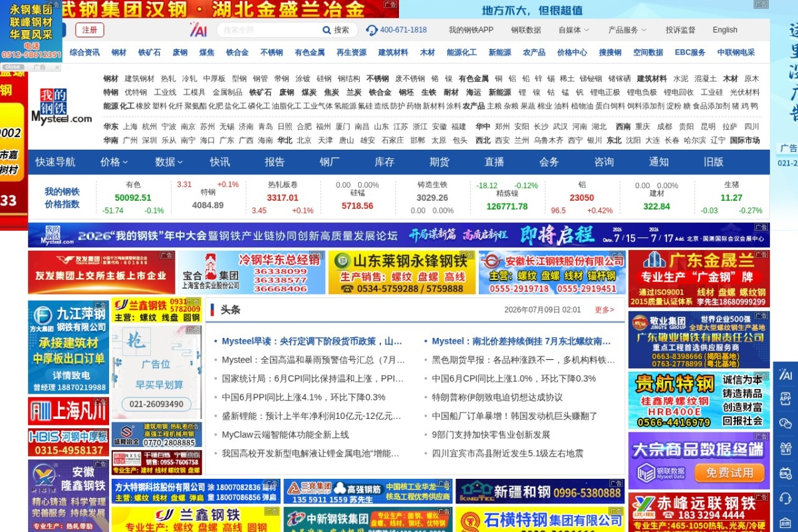Open 综合资讯 channel
This screenshot has width=798, height=532.
point(84,53)
